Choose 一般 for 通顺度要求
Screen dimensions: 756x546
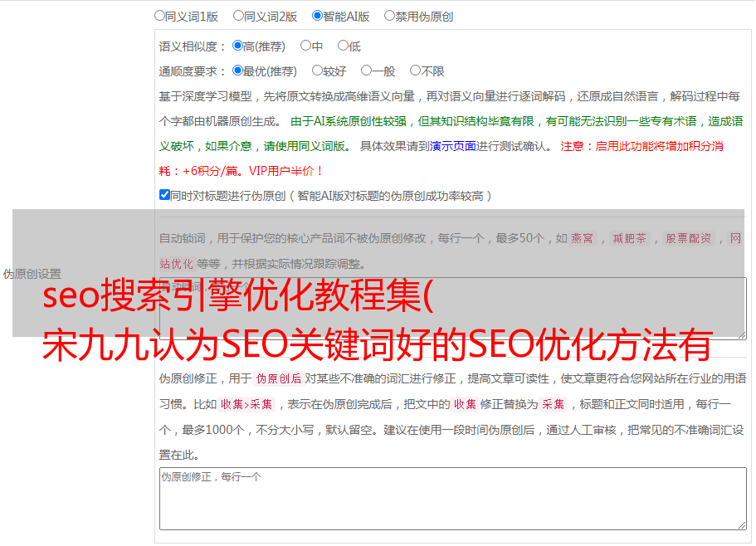tap(367, 71)
